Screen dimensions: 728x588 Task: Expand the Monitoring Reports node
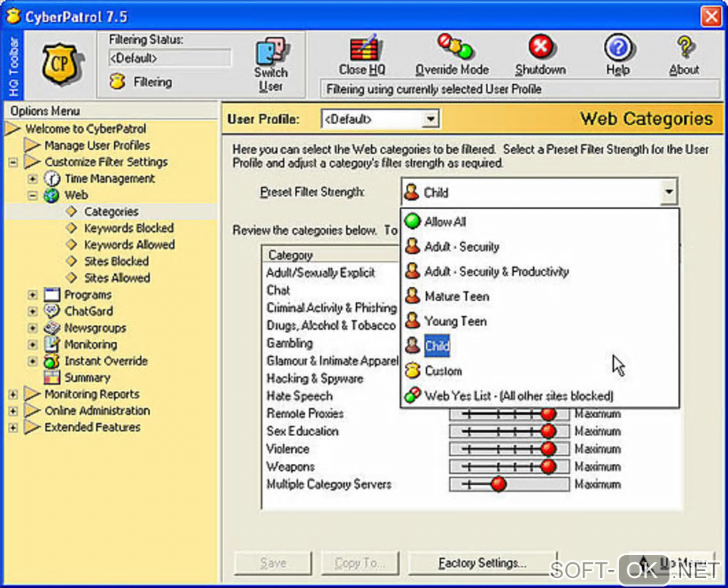point(13,395)
